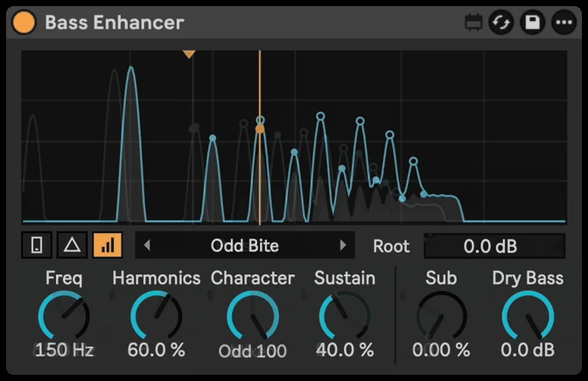
Task: Click the 40.0 % Sustain value
Action: (345, 349)
